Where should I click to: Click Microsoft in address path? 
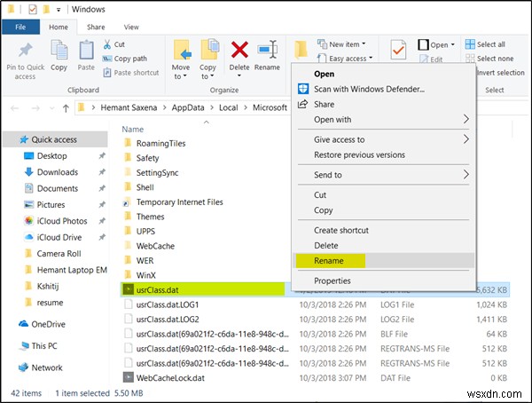270,107
